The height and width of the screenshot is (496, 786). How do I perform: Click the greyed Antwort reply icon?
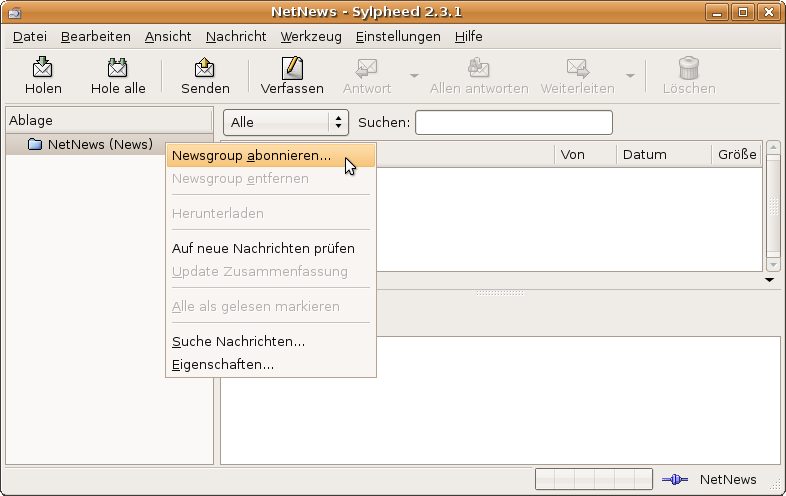click(x=366, y=68)
